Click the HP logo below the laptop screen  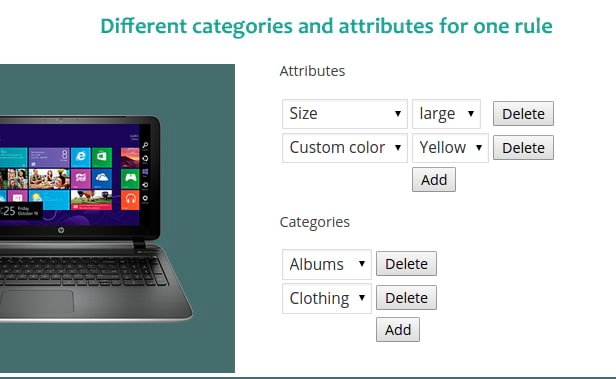click(61, 230)
